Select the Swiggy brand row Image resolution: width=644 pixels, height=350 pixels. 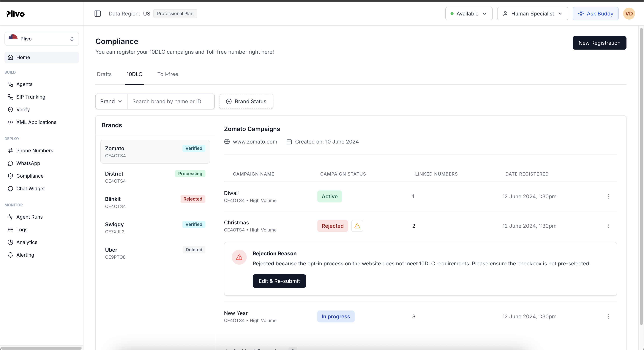155,228
